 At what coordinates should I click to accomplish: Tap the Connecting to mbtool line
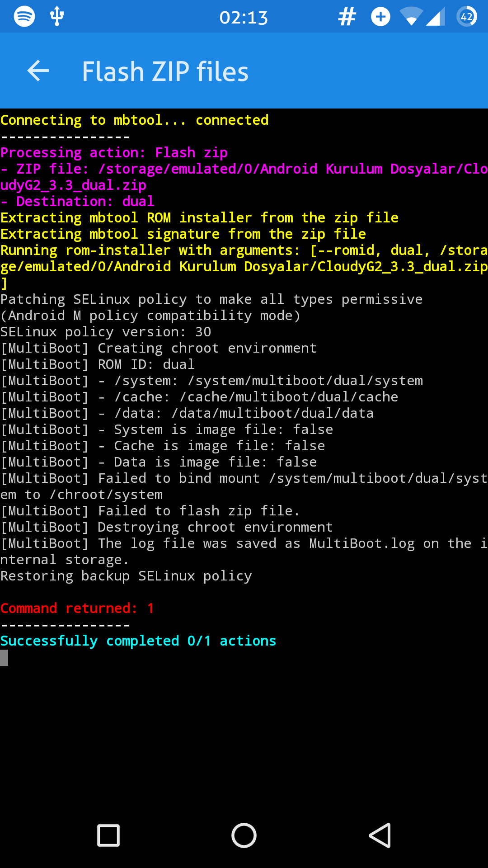[135, 120]
